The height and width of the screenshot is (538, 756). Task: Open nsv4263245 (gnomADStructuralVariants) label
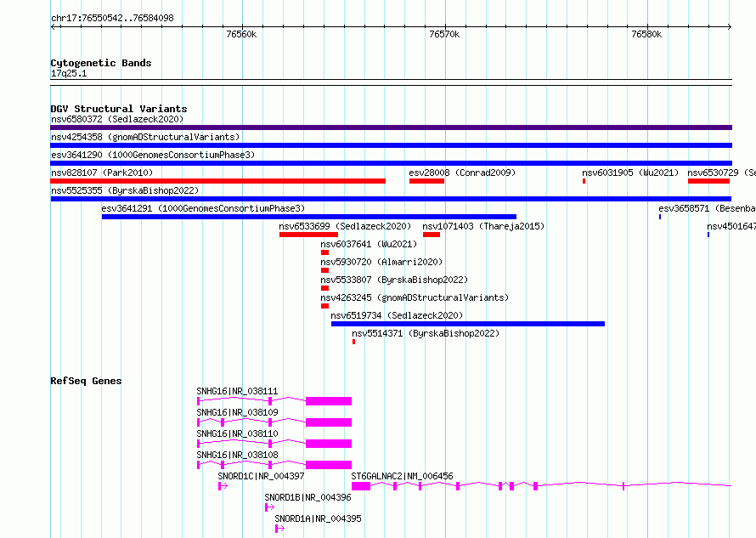pos(415,297)
